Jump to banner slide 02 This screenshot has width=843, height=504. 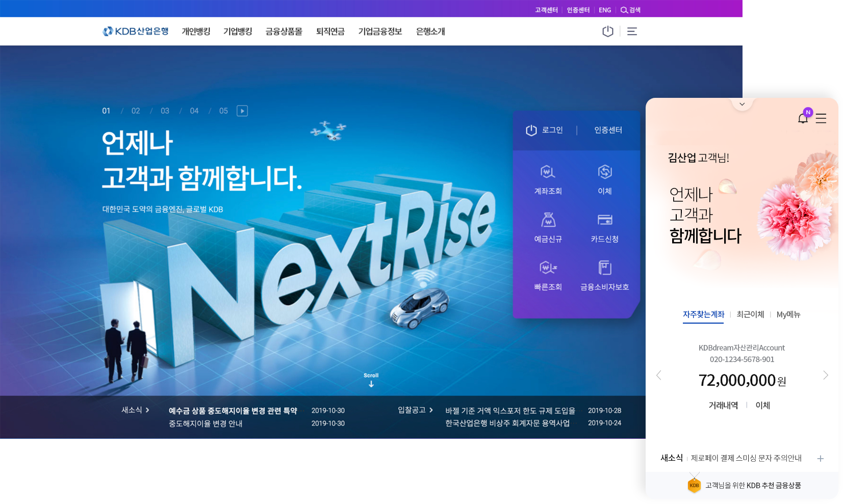click(x=136, y=111)
